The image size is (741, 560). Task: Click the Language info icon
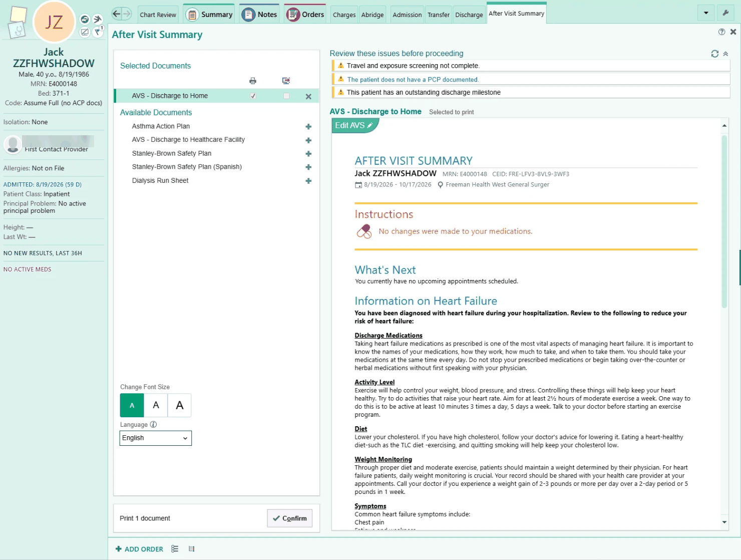pyautogui.click(x=153, y=424)
